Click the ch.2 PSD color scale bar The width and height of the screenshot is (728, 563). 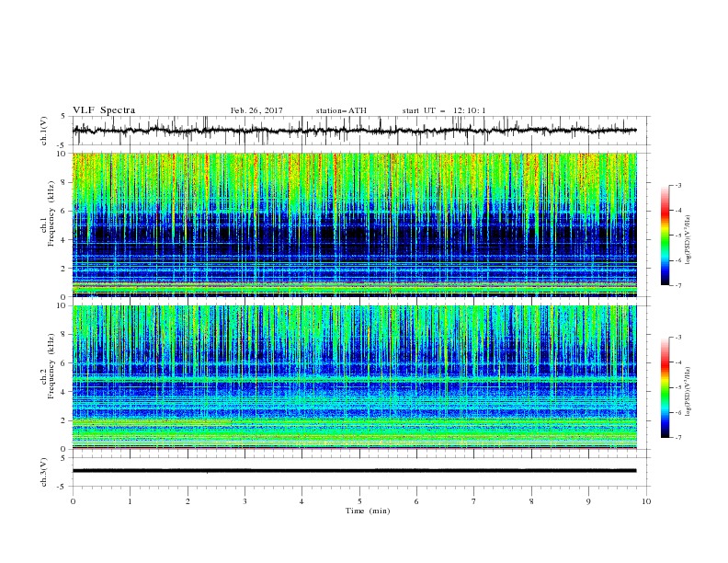click(665, 387)
